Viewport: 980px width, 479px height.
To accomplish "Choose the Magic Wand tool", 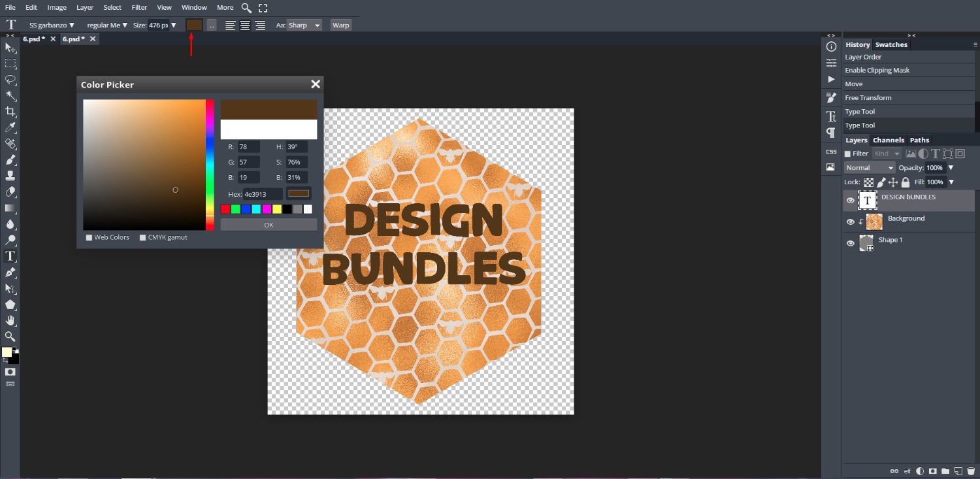I will [10, 95].
